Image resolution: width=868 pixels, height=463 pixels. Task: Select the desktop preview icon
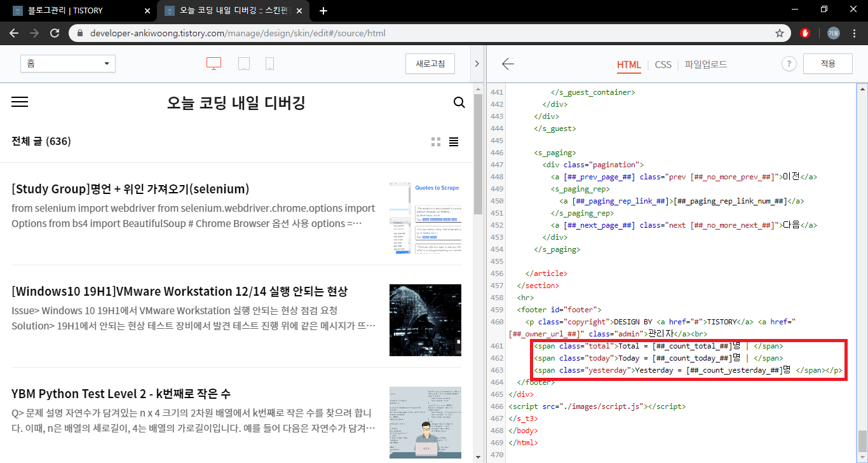[x=214, y=64]
